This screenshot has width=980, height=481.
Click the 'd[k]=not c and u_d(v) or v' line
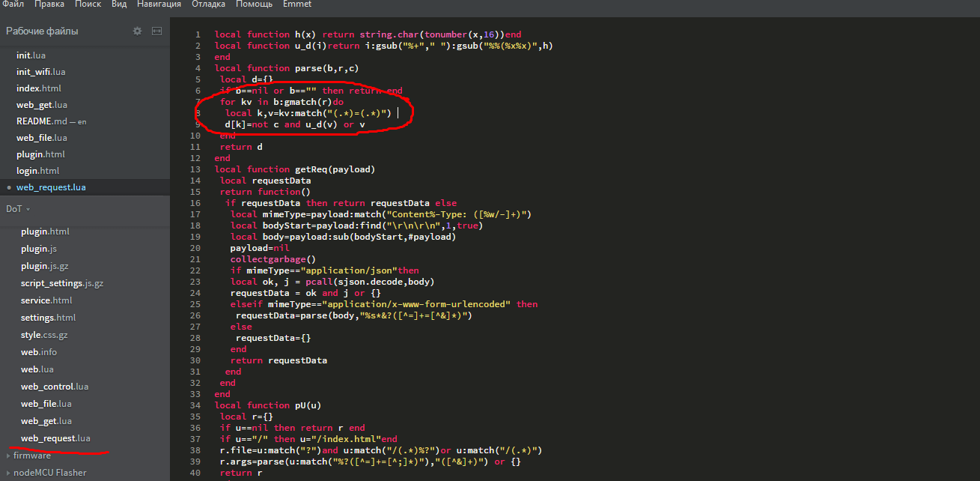[x=295, y=124]
